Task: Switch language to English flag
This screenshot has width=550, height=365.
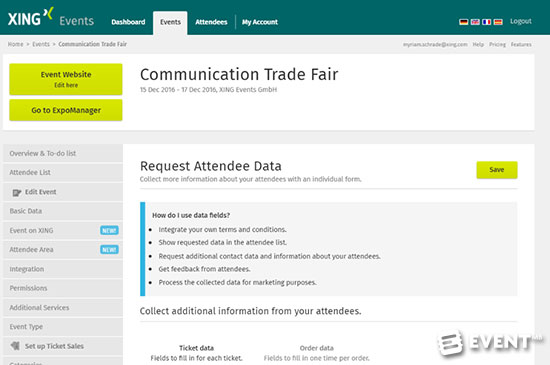Action: (x=475, y=22)
